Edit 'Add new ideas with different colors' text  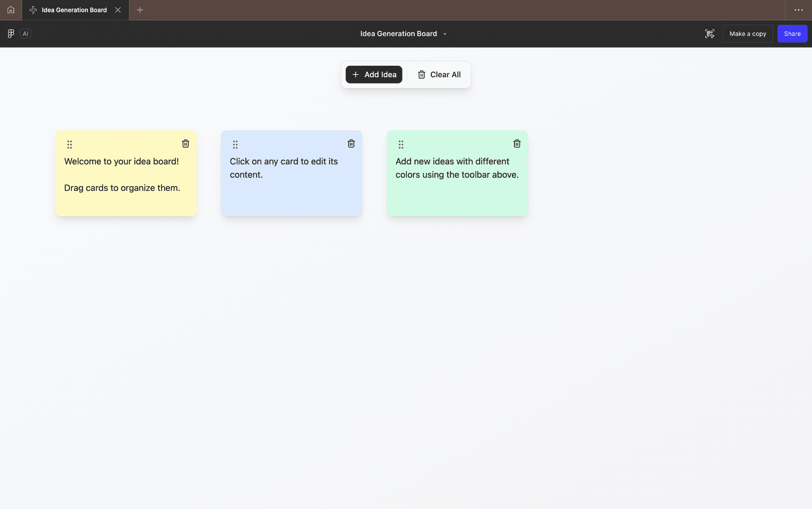(x=457, y=168)
